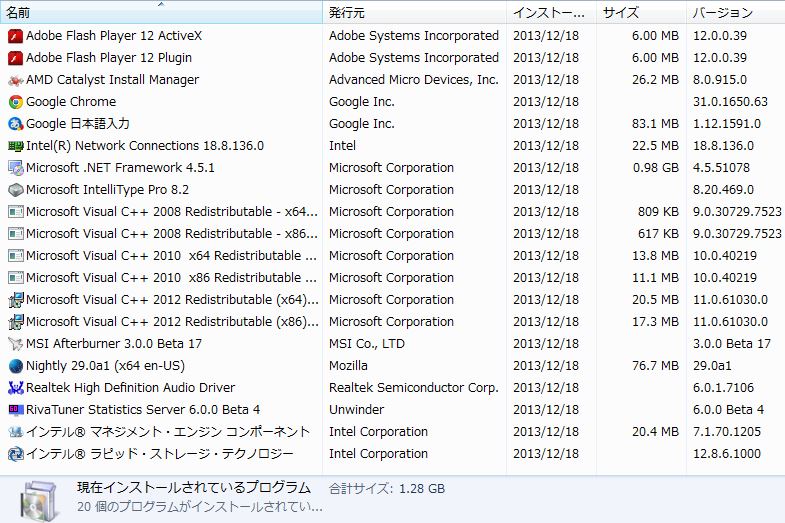The width and height of the screenshot is (785, 523).
Task: Click the Adobe Flash Player 12 Plugin icon
Action: coord(16,58)
